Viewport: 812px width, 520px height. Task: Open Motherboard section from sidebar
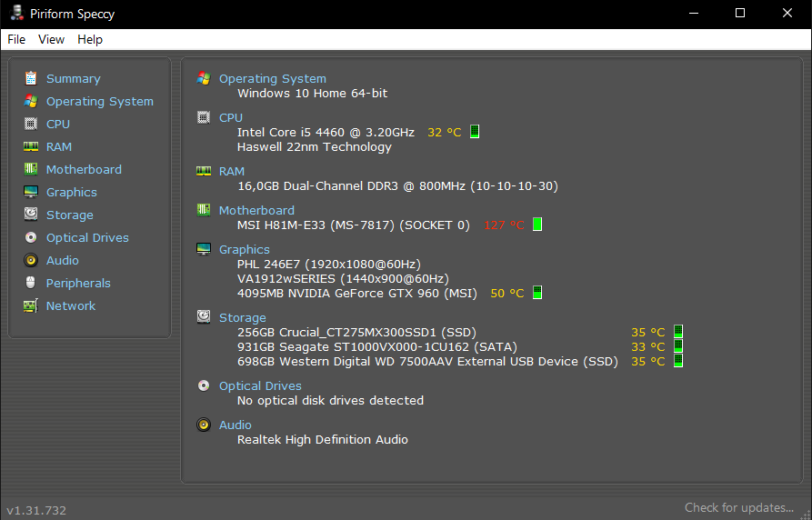84,169
